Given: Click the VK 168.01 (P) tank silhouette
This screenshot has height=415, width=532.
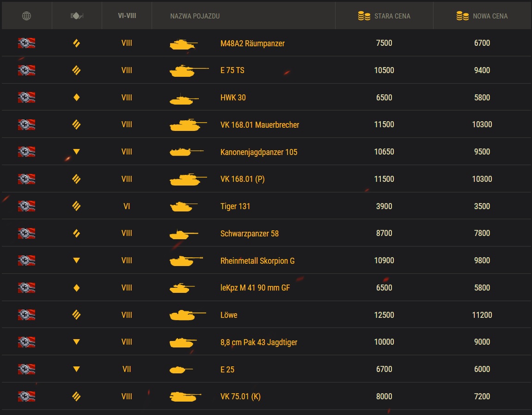Looking at the screenshot, I should click(188, 180).
